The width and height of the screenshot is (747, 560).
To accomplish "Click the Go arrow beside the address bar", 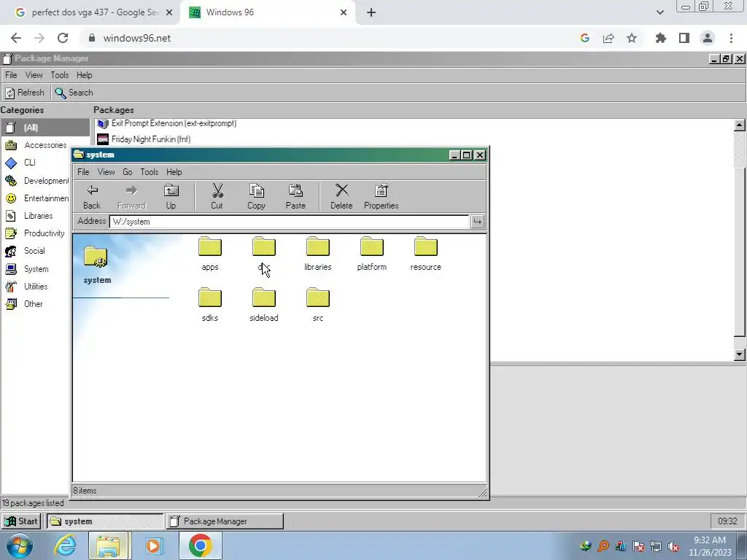I will point(477,222).
